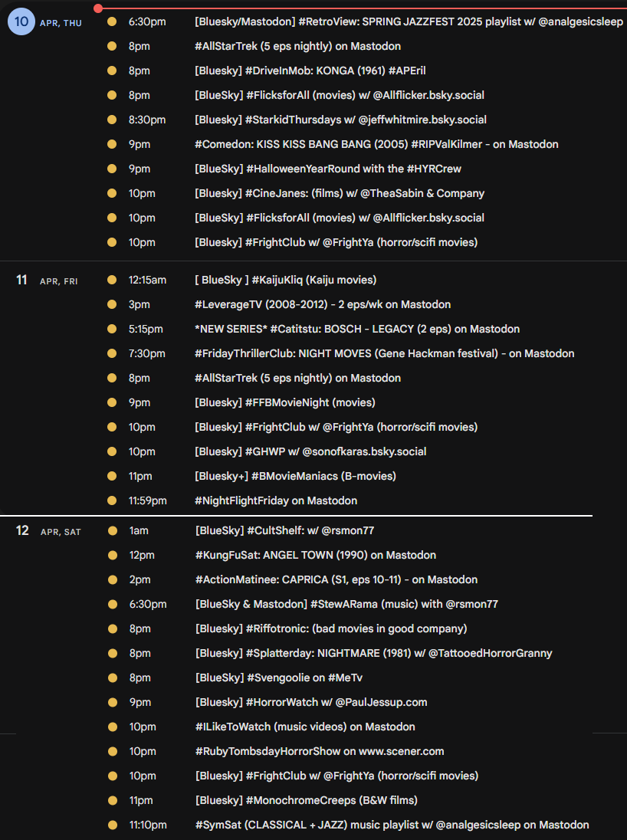Open #CultShelf w/ @rsmon77 event
This screenshot has height=840, width=627.
pos(285,531)
